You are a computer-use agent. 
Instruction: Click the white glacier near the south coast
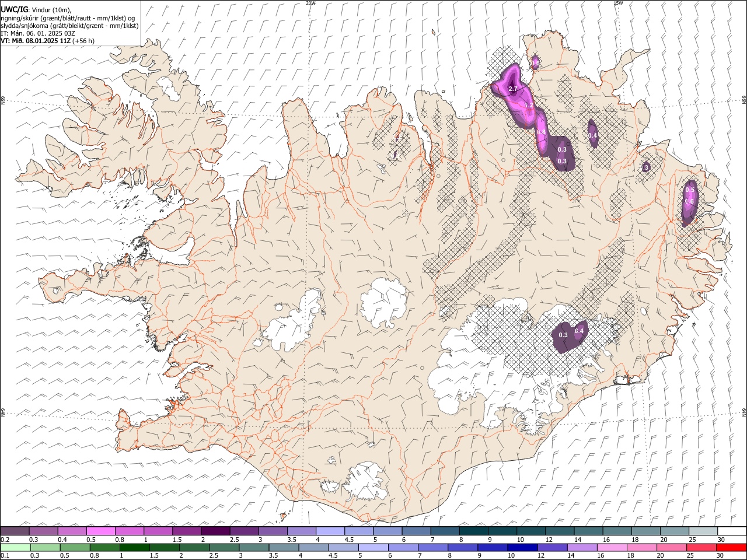[366, 482]
